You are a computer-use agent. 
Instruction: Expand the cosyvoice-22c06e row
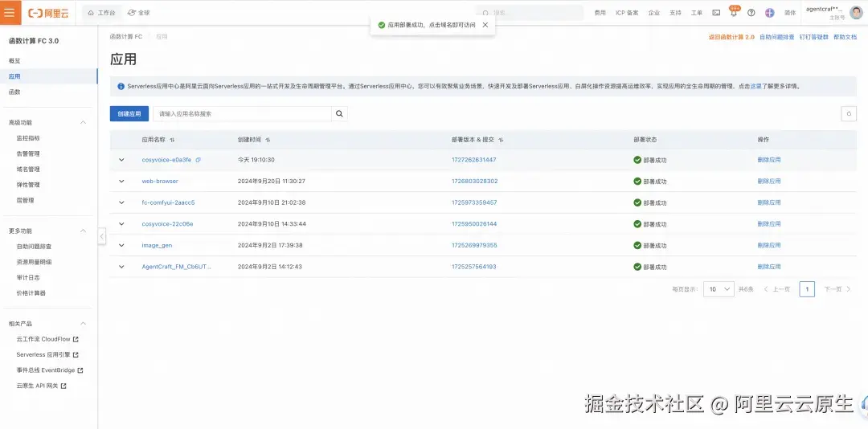click(122, 224)
